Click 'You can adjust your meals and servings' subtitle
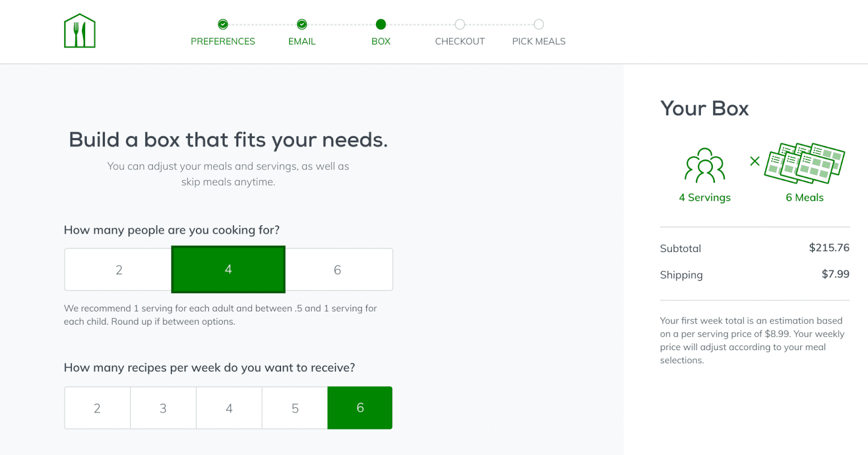 tap(228, 174)
